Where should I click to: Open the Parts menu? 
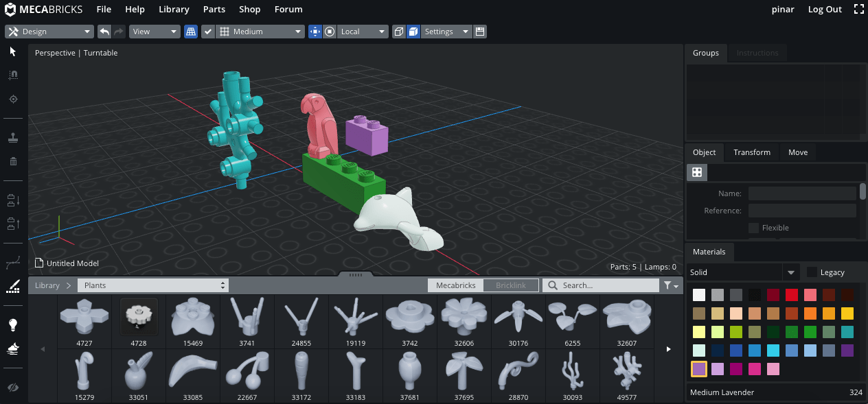point(214,10)
